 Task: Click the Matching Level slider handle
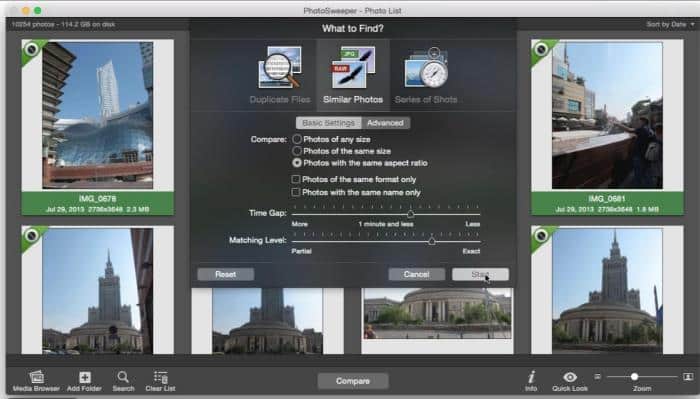point(432,241)
